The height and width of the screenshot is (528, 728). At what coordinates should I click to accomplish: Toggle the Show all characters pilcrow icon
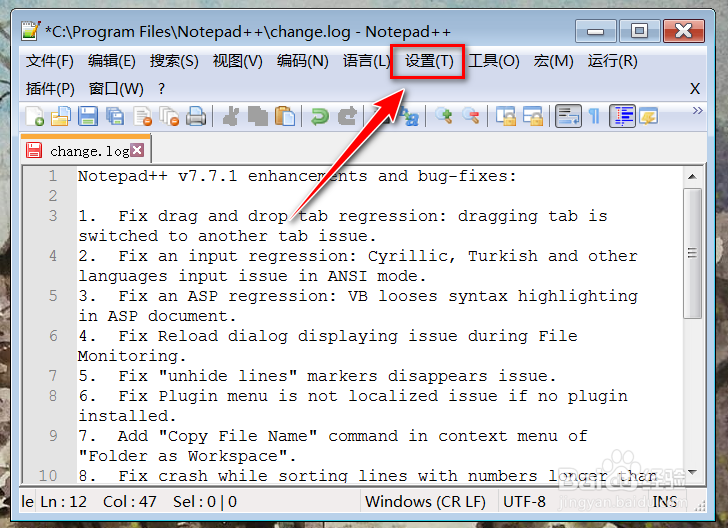594,116
